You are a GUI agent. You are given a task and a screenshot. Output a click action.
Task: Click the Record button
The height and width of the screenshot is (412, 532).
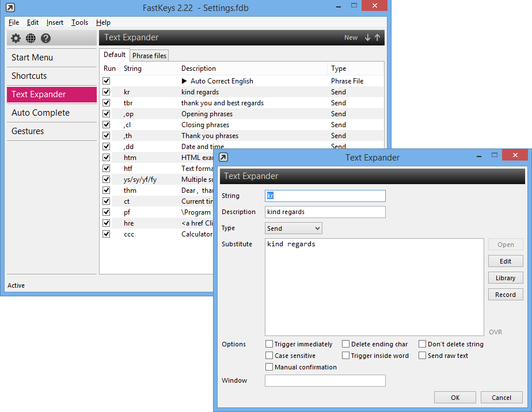pos(506,295)
